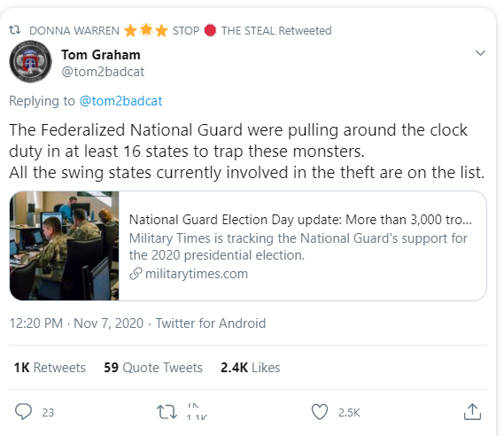Expand the tweet options chevron
This screenshot has width=504, height=436.
pyautogui.click(x=480, y=53)
